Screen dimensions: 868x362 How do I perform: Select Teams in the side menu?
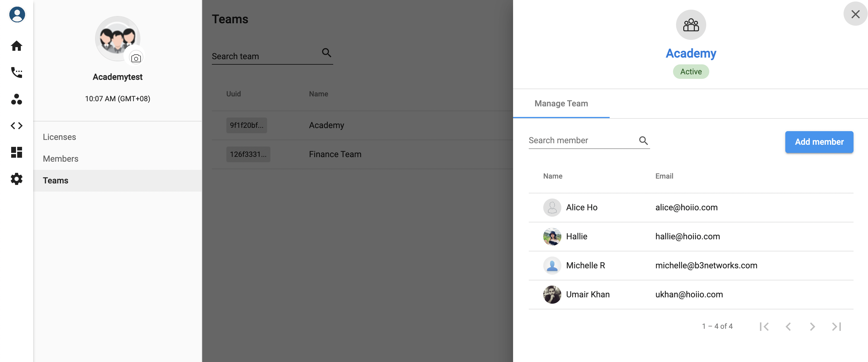pyautogui.click(x=118, y=180)
